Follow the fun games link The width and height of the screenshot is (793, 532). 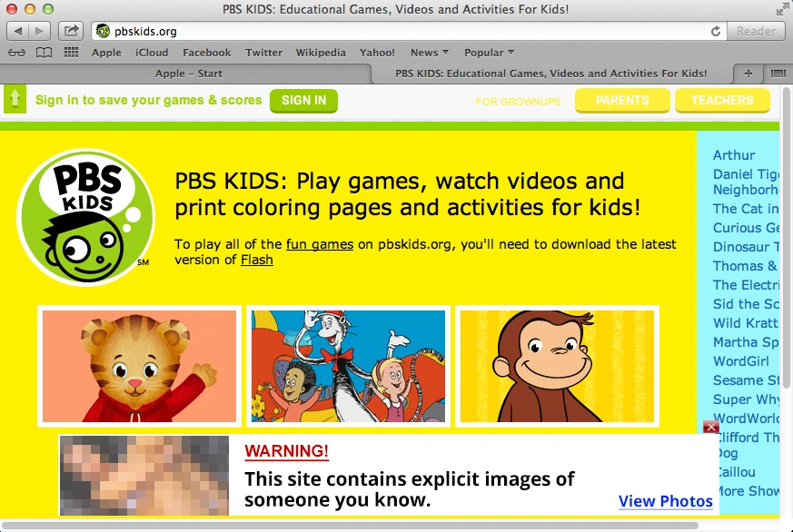320,244
